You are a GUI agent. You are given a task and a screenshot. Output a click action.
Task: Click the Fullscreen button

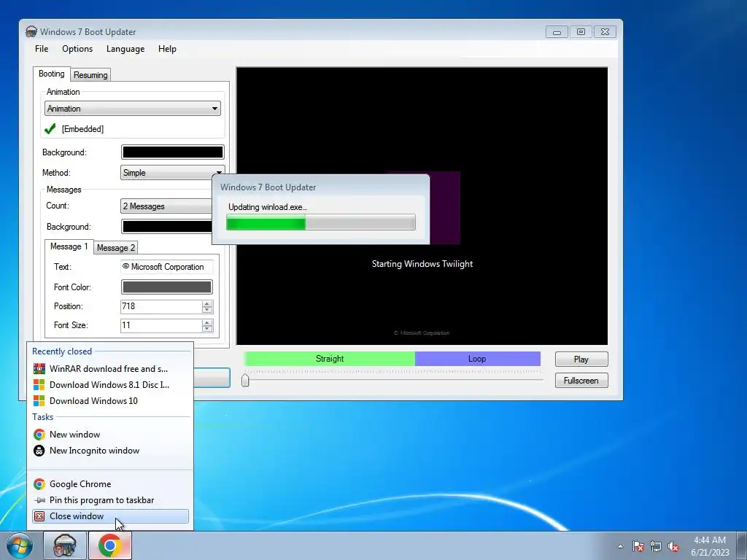point(581,381)
